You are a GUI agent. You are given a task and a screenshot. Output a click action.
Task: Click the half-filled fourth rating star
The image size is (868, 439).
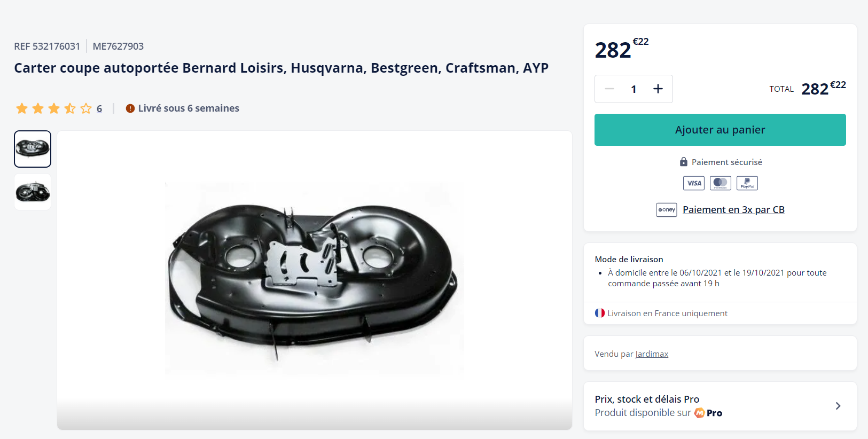70,109
